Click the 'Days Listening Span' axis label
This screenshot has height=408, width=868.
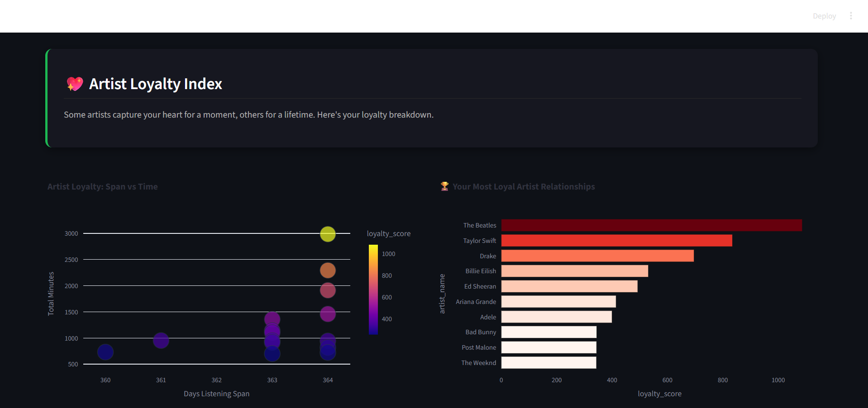pyautogui.click(x=216, y=394)
